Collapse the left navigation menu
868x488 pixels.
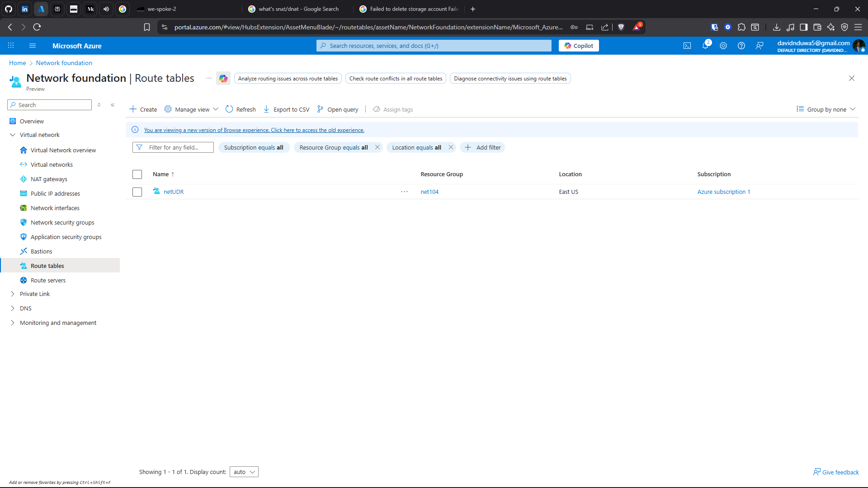point(113,105)
